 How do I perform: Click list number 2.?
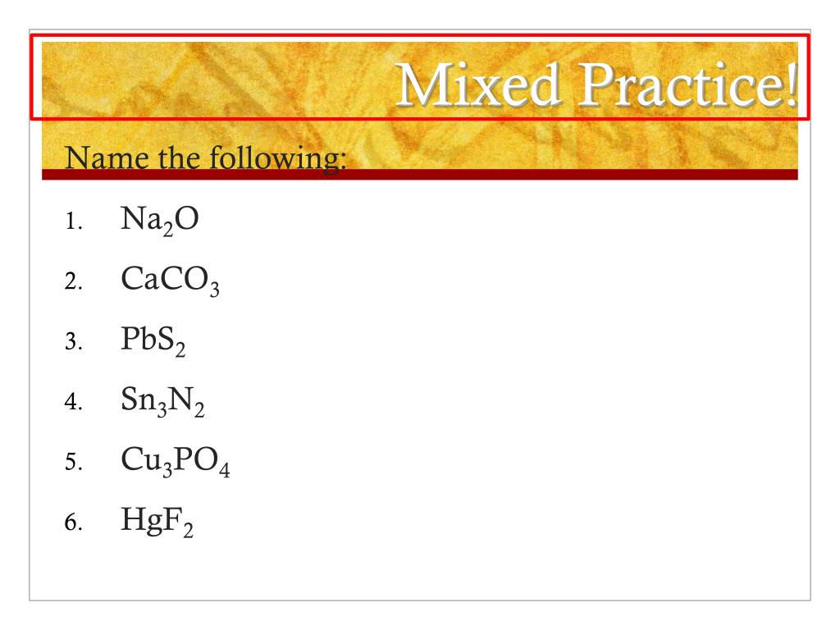point(73,281)
